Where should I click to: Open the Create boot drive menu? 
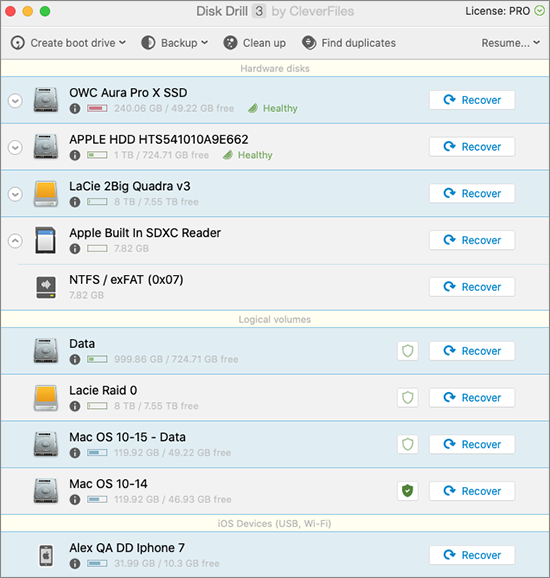pyautogui.click(x=68, y=43)
